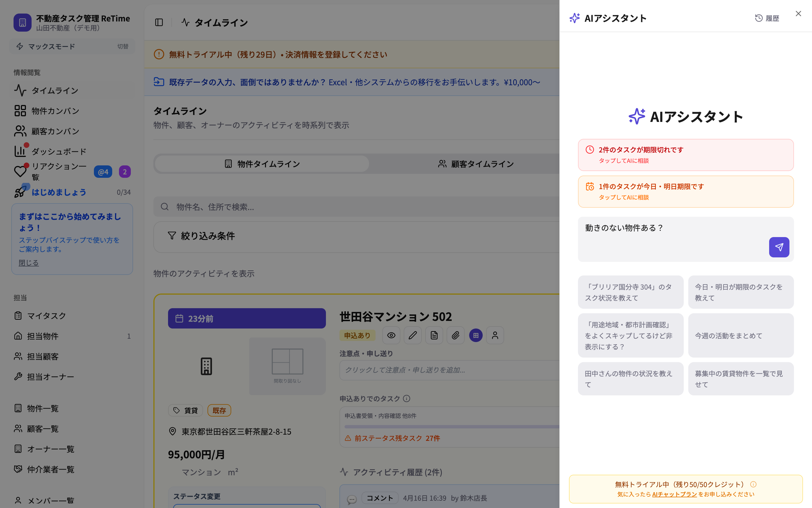Click data migration help banner
The height and width of the screenshot is (508, 812).
(x=352, y=82)
